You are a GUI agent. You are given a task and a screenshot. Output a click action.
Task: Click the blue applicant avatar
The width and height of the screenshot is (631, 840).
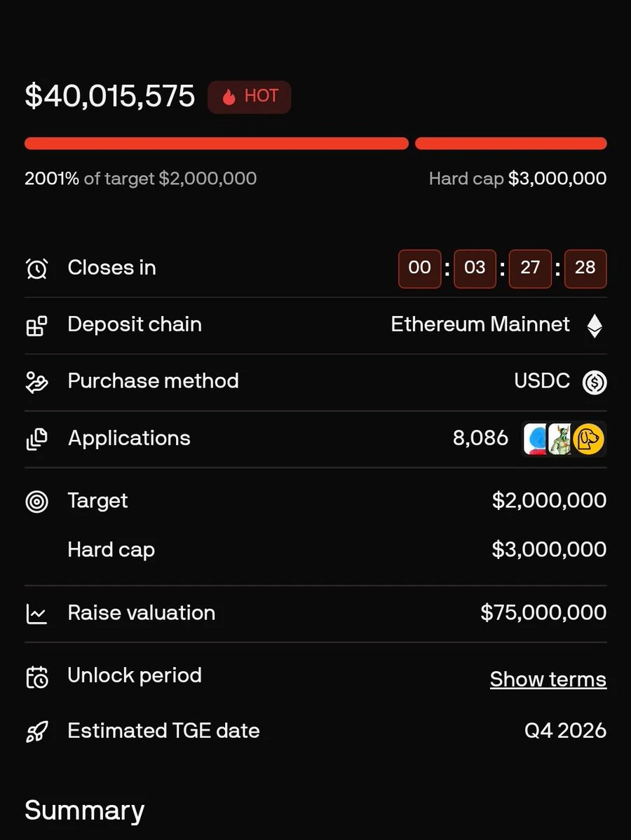(534, 439)
